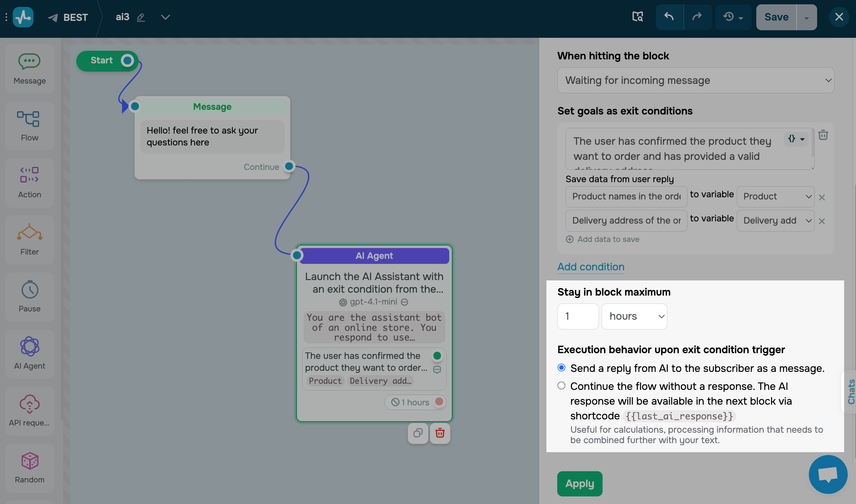
Task: Select 'Continue the flow without a response'
Action: click(x=561, y=386)
